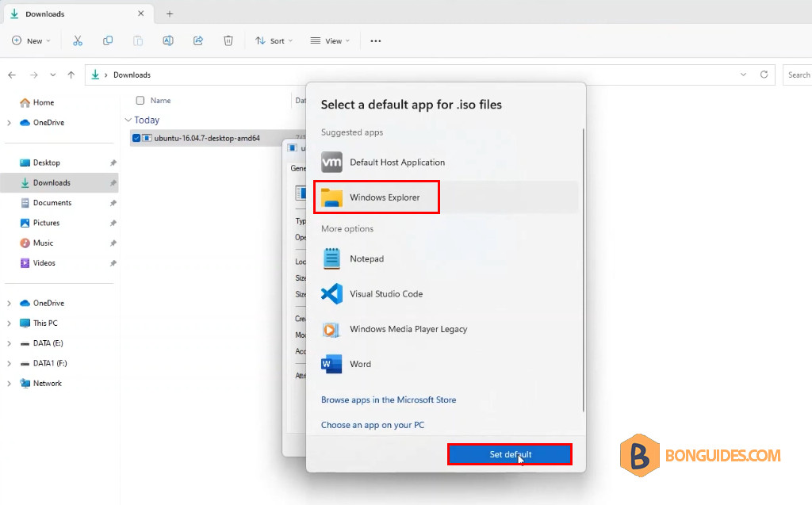Expand the This PC tree node
This screenshot has height=505, width=812.
[9, 323]
